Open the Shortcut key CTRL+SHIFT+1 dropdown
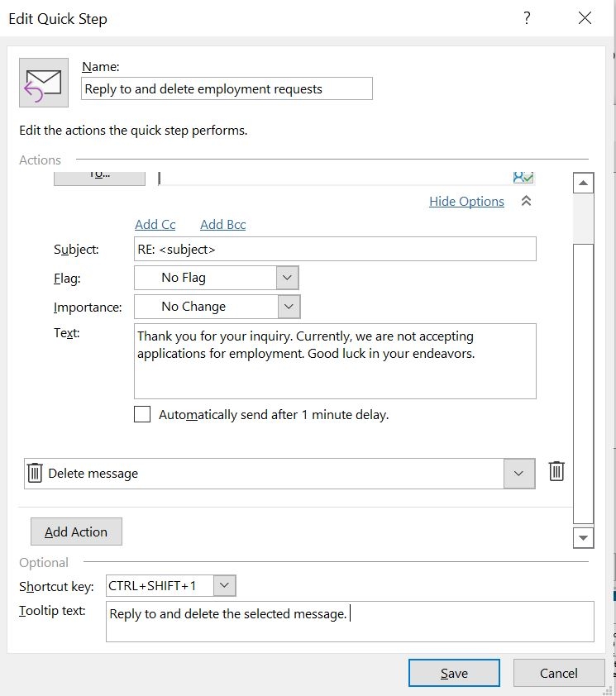616x696 pixels. (x=224, y=585)
